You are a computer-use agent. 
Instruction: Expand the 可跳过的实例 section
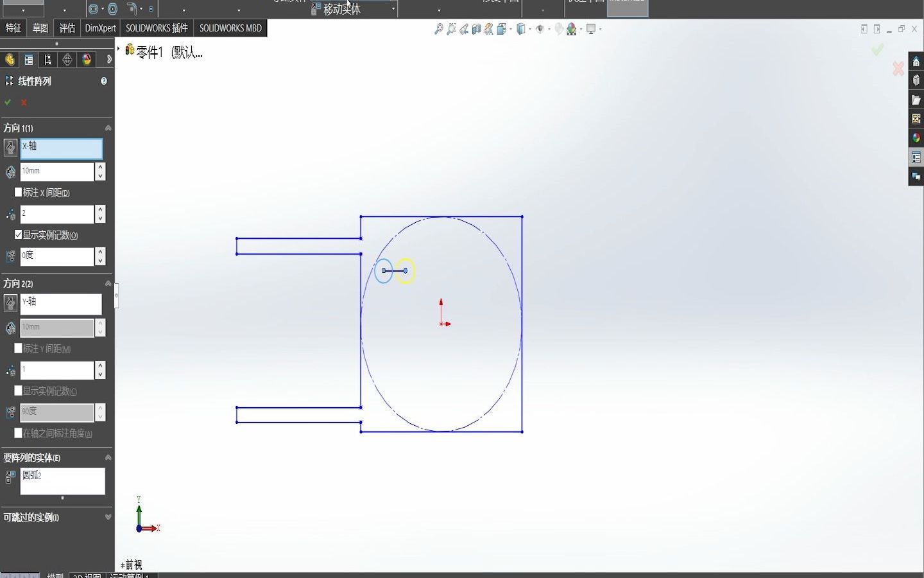(108, 517)
